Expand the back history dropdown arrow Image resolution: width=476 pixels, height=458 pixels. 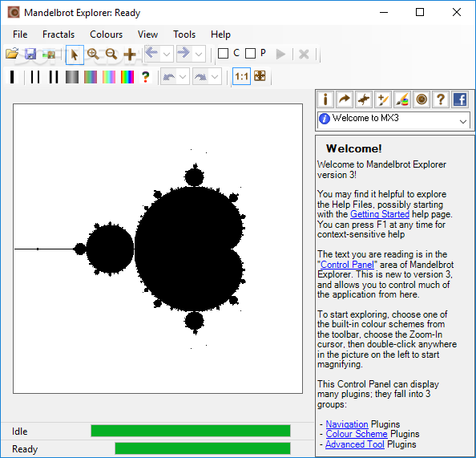(167, 54)
